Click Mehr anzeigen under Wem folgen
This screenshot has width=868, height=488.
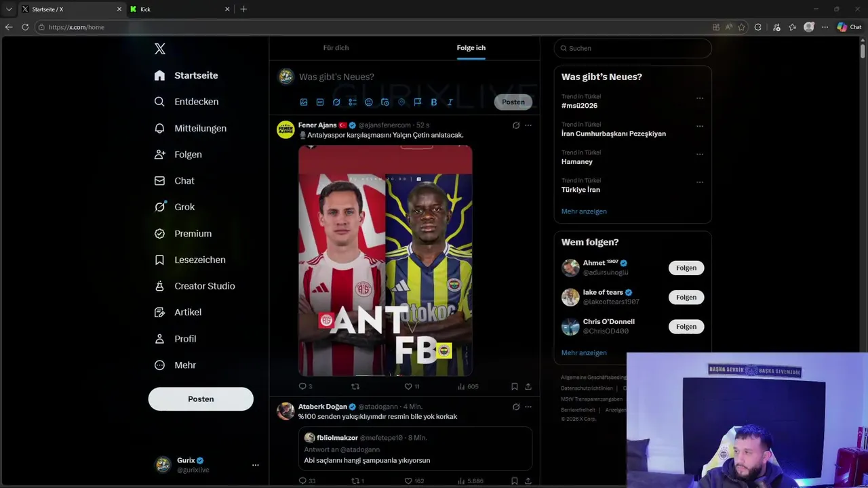point(584,353)
